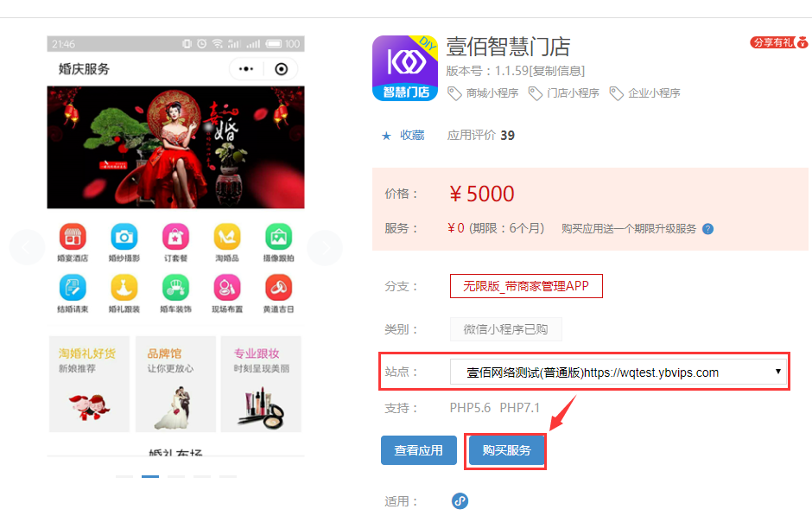This screenshot has height=522, width=812.
Task: Select the 微信小程序已购 category option
Action: [x=505, y=329]
